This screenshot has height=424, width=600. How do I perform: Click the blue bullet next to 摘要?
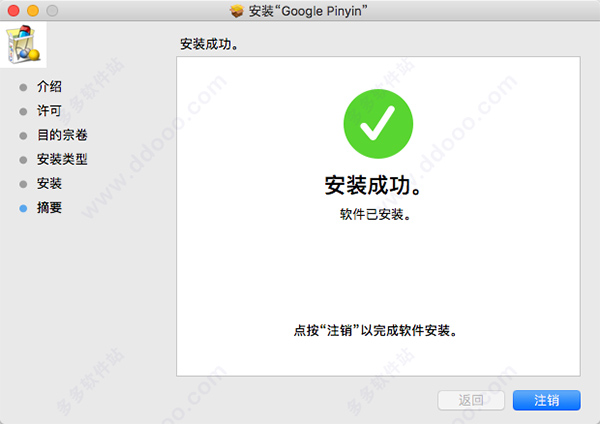point(23,208)
